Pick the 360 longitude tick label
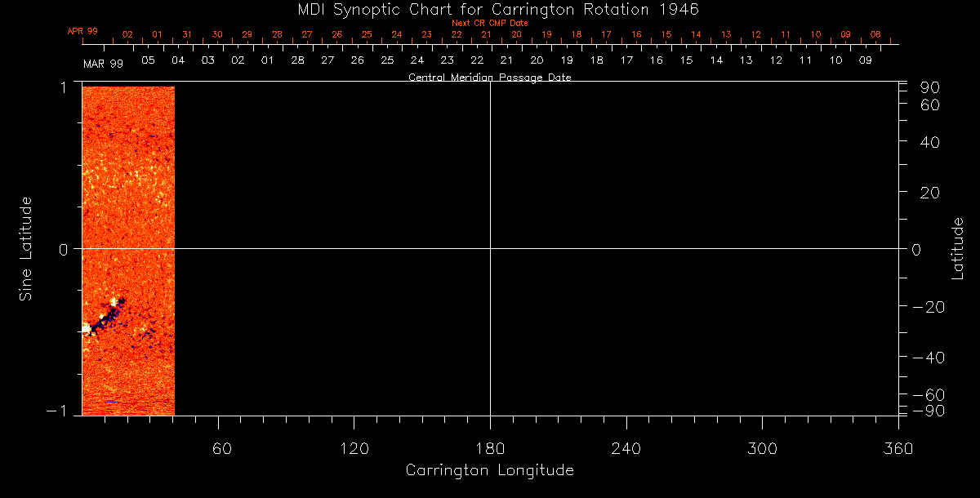 pos(898,448)
